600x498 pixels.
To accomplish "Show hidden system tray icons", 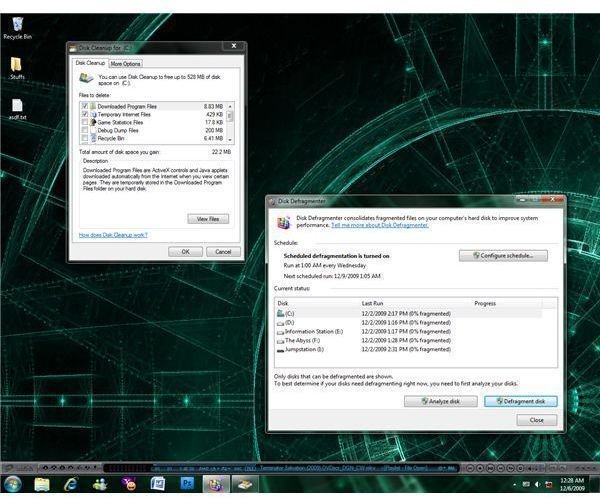I will click(514, 485).
